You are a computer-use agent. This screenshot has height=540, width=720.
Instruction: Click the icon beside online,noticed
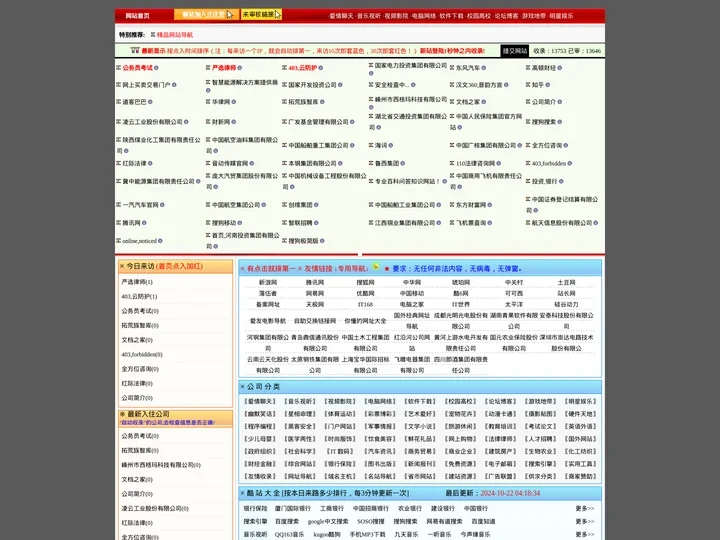[x=160, y=241]
